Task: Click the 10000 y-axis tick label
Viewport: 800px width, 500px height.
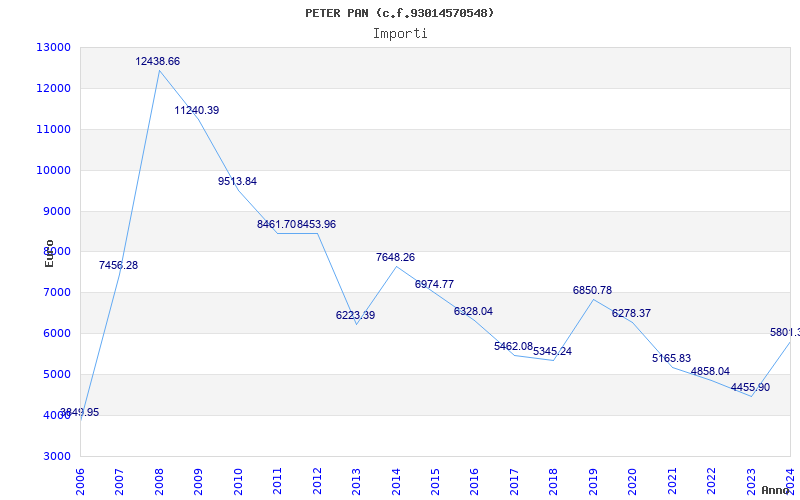Action: (55, 171)
